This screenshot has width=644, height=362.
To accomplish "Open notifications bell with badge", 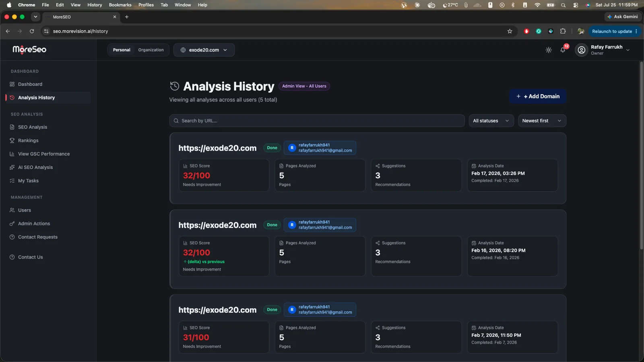I will point(563,50).
